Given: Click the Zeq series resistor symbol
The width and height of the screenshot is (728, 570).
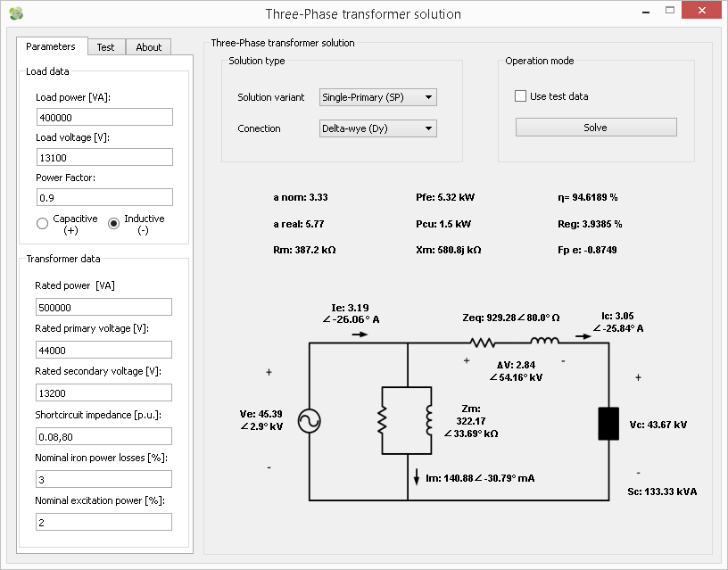Looking at the screenshot, I should point(483,343).
